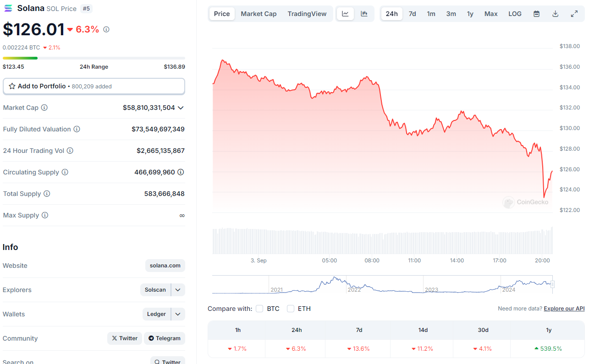Click info icon next to 466,699,960 value
The height and width of the screenshot is (364, 589).
(x=181, y=172)
